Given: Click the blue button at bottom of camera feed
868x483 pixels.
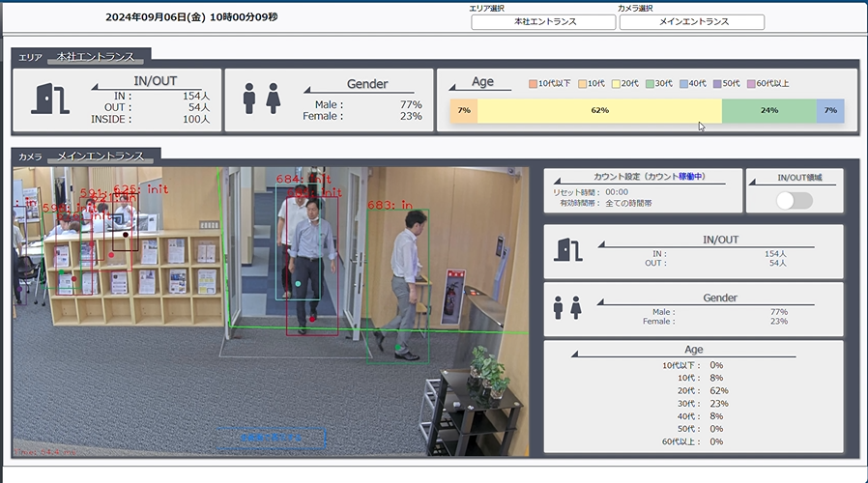Looking at the screenshot, I should (272, 439).
